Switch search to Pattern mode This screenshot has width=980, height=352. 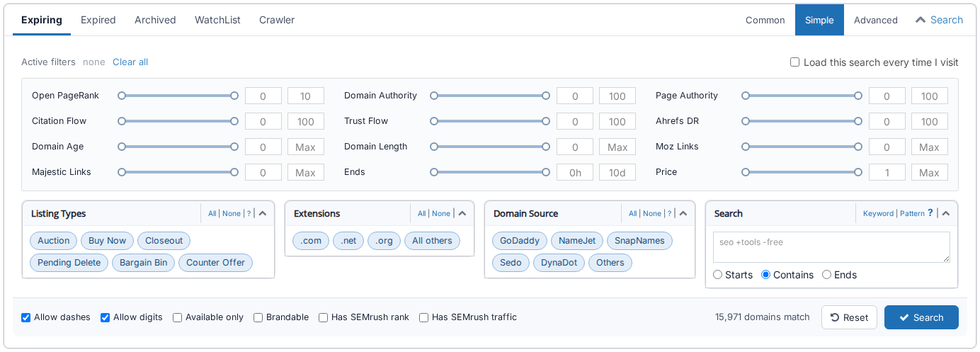click(x=912, y=213)
